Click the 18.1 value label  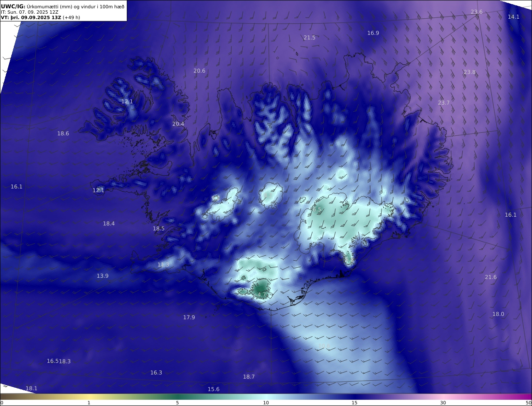pos(32,388)
